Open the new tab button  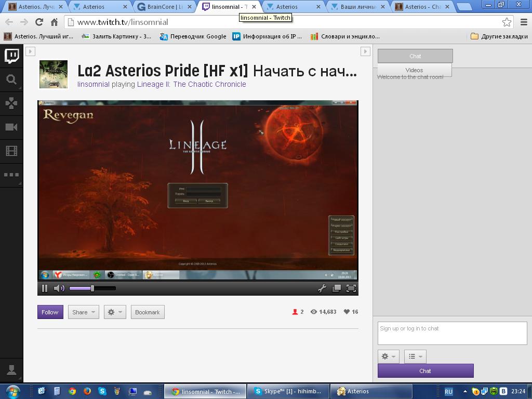tap(465, 7)
